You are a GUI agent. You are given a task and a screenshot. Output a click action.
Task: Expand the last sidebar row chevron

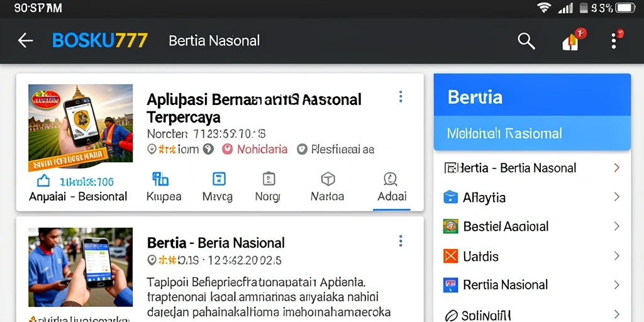616,314
